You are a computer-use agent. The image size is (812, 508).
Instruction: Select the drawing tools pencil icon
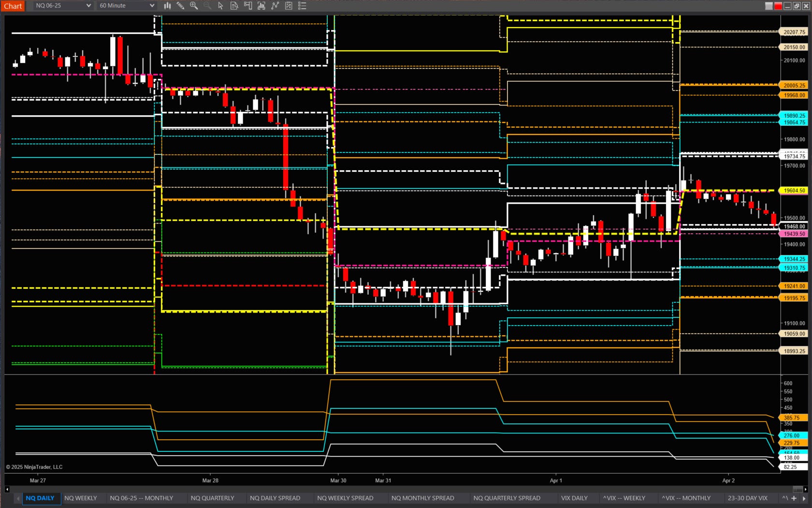pyautogui.click(x=180, y=6)
